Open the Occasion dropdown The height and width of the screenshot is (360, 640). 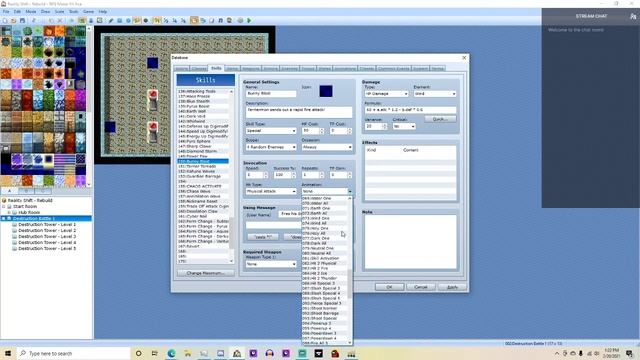(327, 147)
